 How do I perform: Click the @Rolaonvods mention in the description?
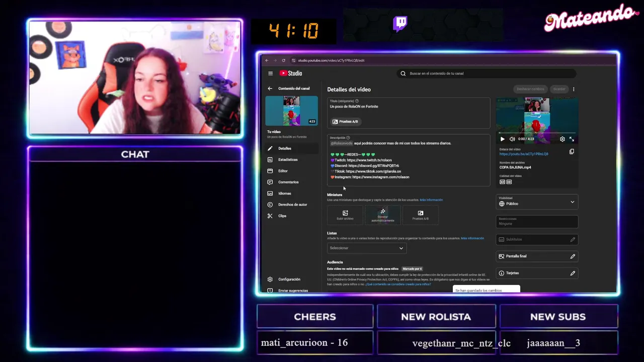click(342, 143)
